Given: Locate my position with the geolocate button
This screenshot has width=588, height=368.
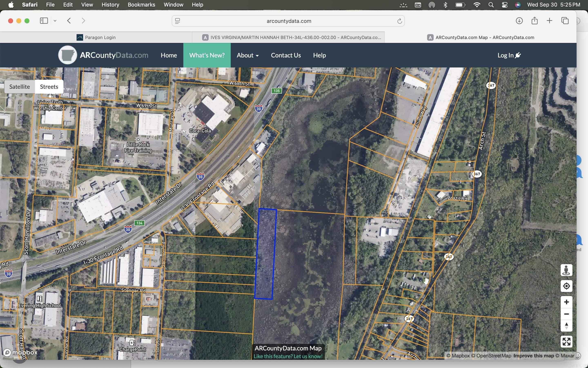Looking at the screenshot, I should click(566, 286).
